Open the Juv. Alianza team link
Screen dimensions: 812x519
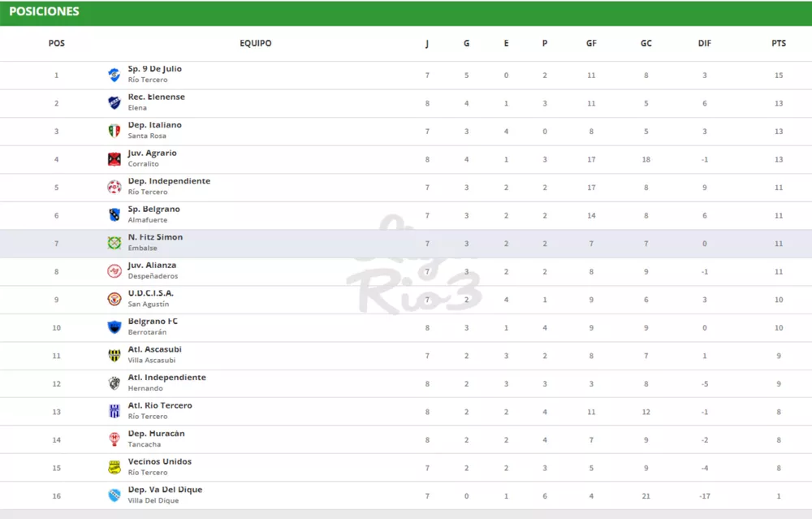[152, 266]
